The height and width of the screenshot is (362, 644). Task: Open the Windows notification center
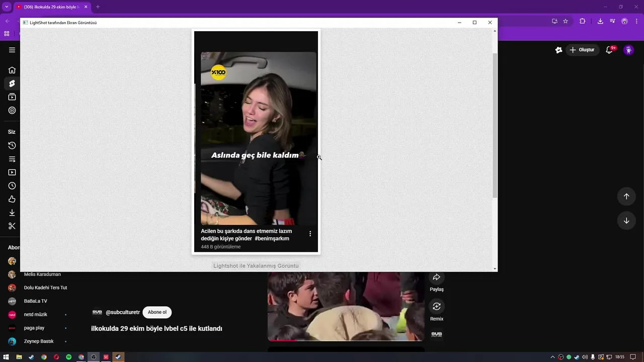tap(633, 357)
